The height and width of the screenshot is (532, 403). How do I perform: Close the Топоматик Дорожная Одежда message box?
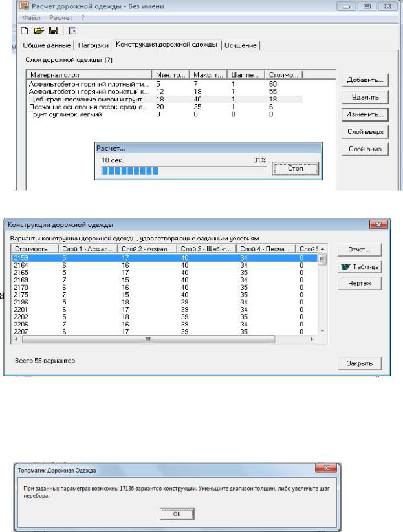pyautogui.click(x=326, y=468)
